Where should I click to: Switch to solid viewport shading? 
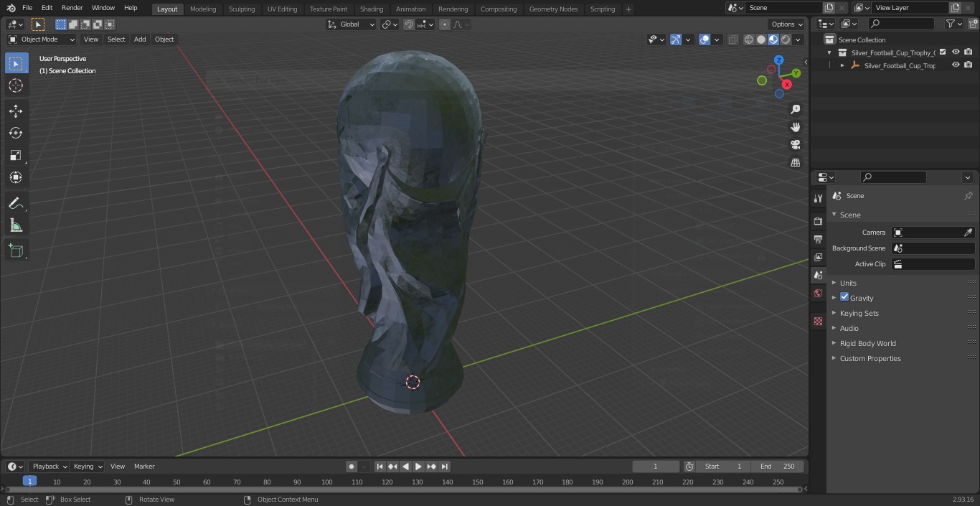761,39
